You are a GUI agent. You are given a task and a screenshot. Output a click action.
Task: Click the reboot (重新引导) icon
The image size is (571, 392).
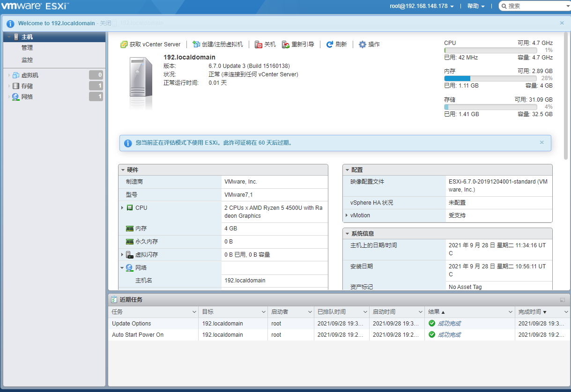(x=286, y=44)
